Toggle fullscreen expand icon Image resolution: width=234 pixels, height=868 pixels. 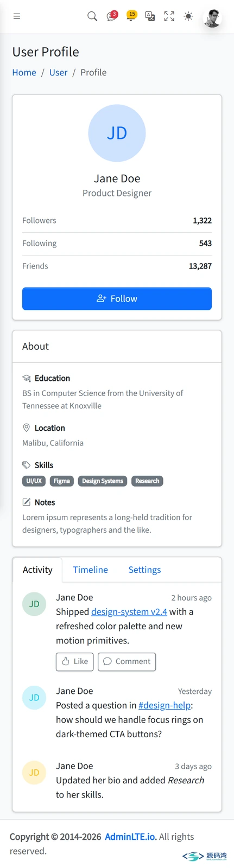[x=169, y=16]
